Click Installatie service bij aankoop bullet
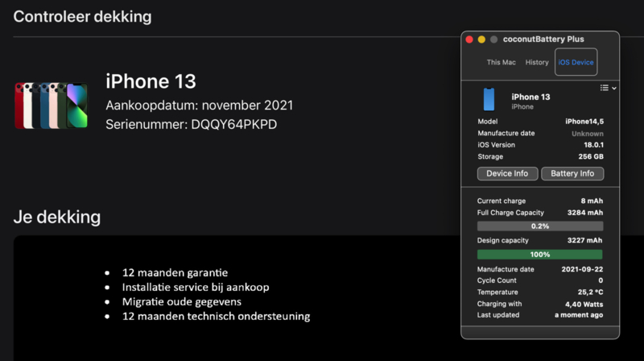The height and width of the screenshot is (361, 644). pos(196,287)
